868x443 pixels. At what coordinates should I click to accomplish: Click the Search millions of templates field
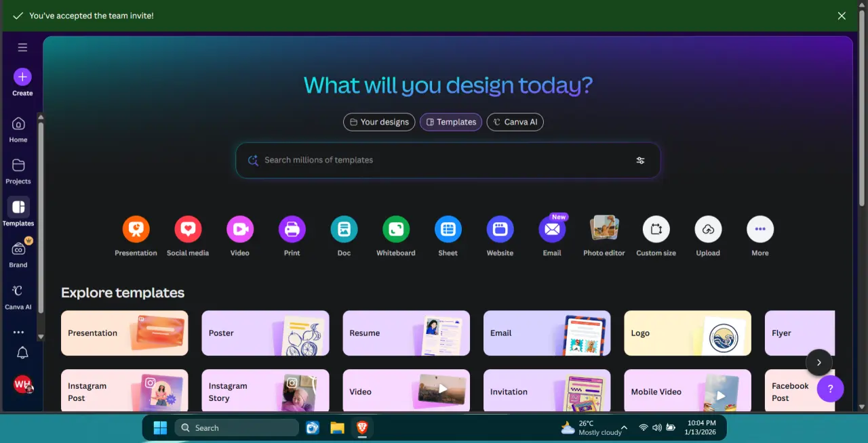click(x=448, y=161)
